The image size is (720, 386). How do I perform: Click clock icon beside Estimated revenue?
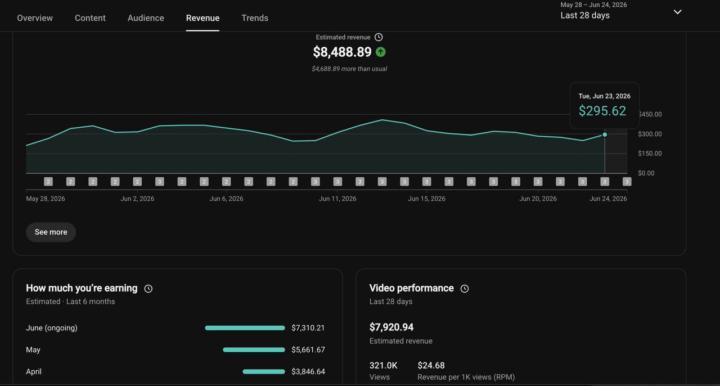pyautogui.click(x=378, y=37)
